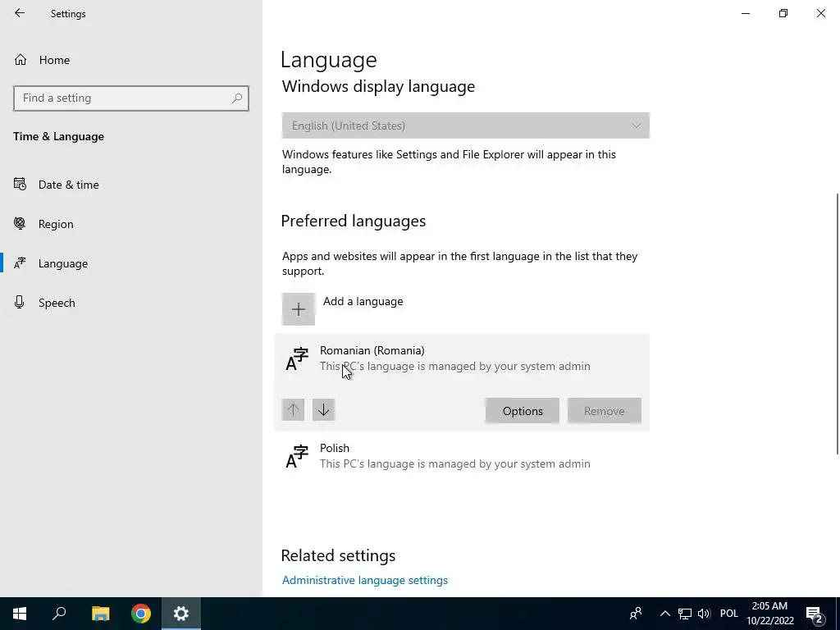This screenshot has width=840, height=630.
Task: Close the Settings window
Action: click(820, 13)
